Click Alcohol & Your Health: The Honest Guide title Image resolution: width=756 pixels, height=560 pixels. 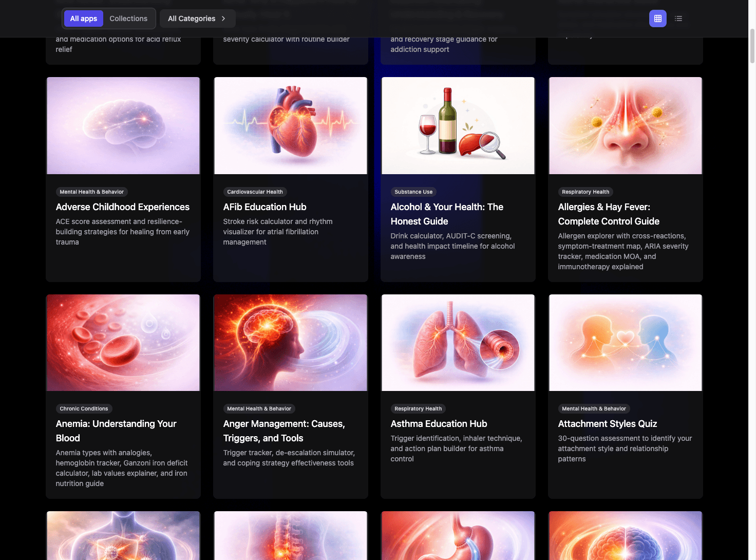(x=447, y=214)
